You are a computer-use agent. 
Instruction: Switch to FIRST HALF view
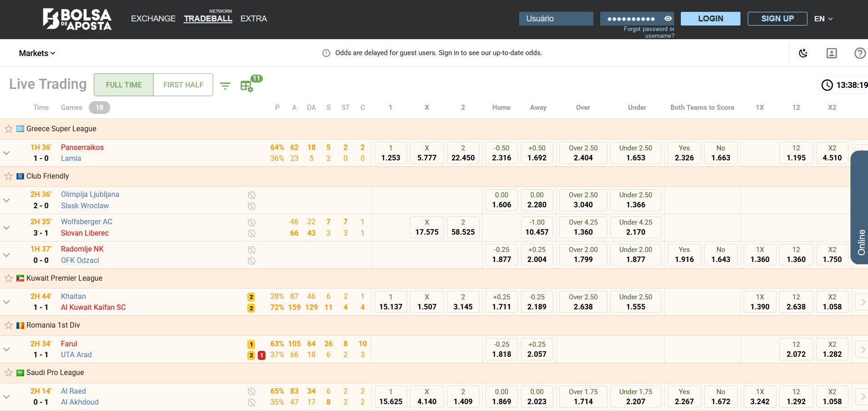click(x=183, y=85)
